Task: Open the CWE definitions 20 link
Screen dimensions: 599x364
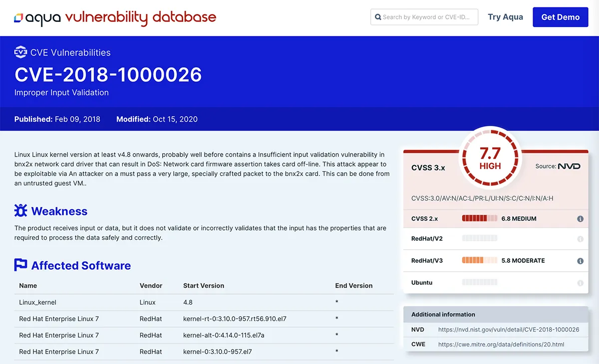Action: tap(501, 344)
